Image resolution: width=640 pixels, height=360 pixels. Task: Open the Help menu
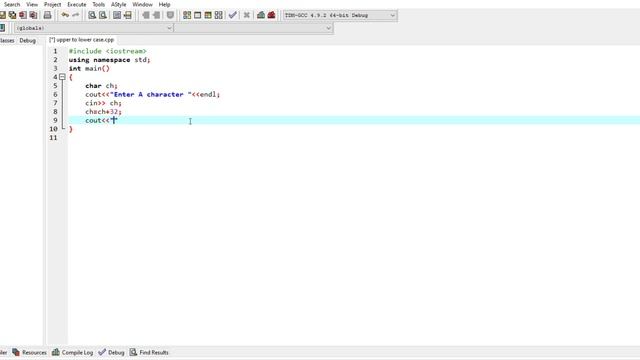tap(164, 4)
